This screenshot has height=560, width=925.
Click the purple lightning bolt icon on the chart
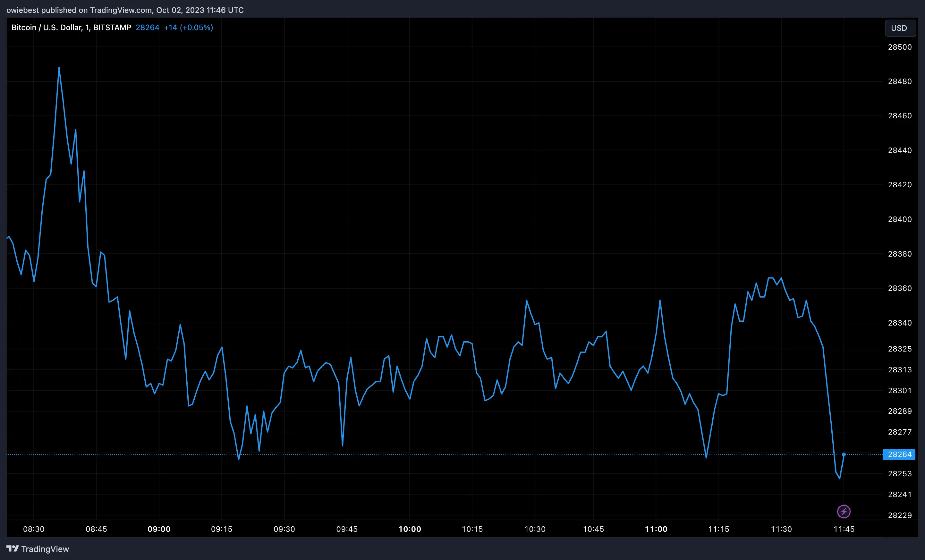pos(844,511)
